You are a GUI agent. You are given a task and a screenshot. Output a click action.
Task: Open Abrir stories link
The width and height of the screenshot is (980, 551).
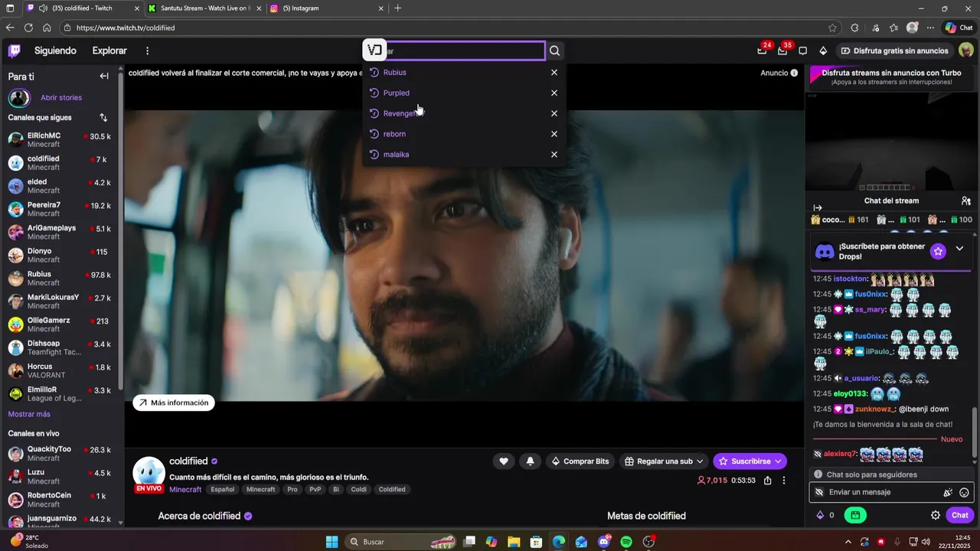[x=61, y=97]
